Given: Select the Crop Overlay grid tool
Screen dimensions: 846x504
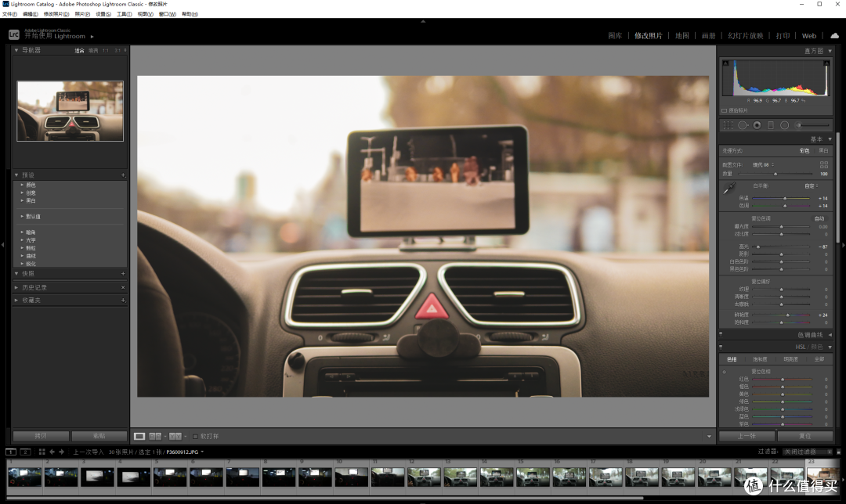Looking at the screenshot, I should (728, 125).
